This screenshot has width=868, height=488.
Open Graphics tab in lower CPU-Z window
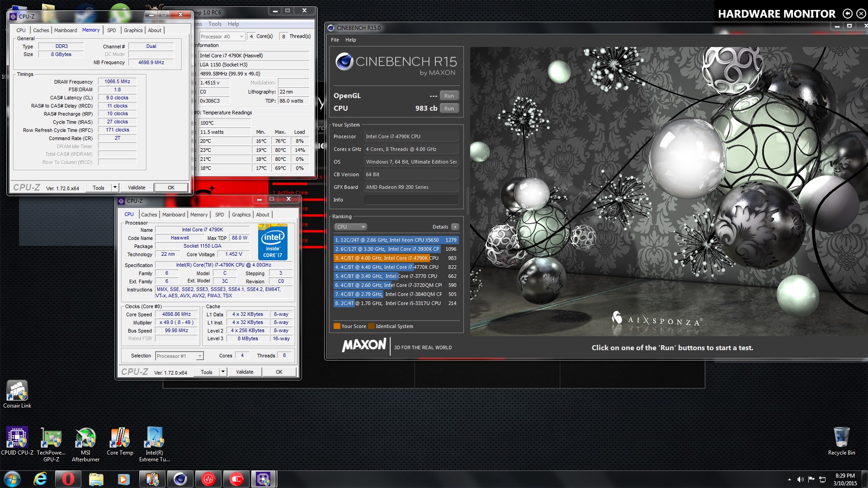(x=241, y=215)
